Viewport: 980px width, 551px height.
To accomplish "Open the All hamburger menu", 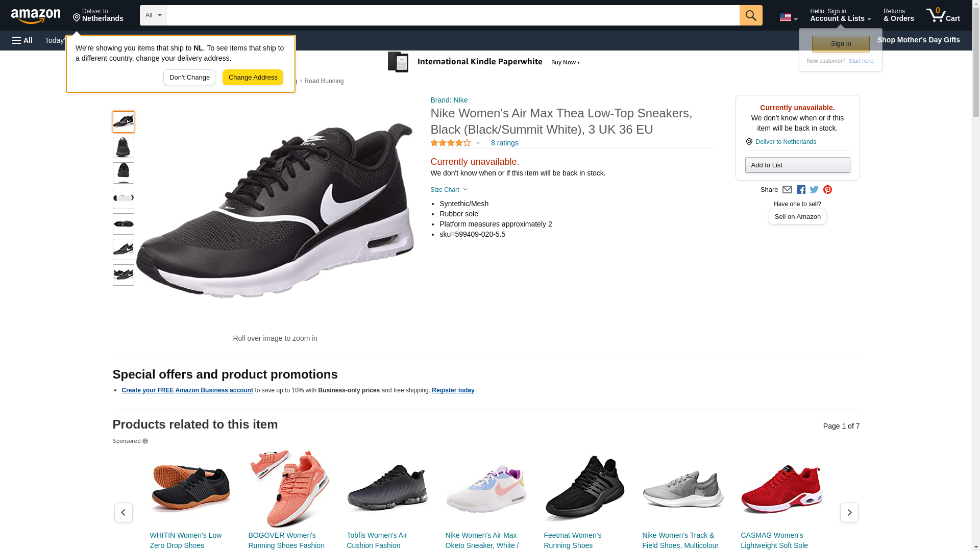I will (x=22, y=40).
